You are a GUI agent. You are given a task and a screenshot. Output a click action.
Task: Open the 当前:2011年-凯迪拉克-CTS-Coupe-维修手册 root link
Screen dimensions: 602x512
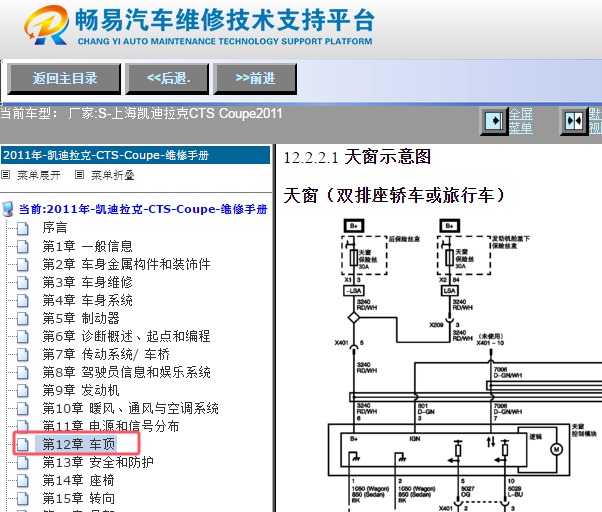[143, 209]
